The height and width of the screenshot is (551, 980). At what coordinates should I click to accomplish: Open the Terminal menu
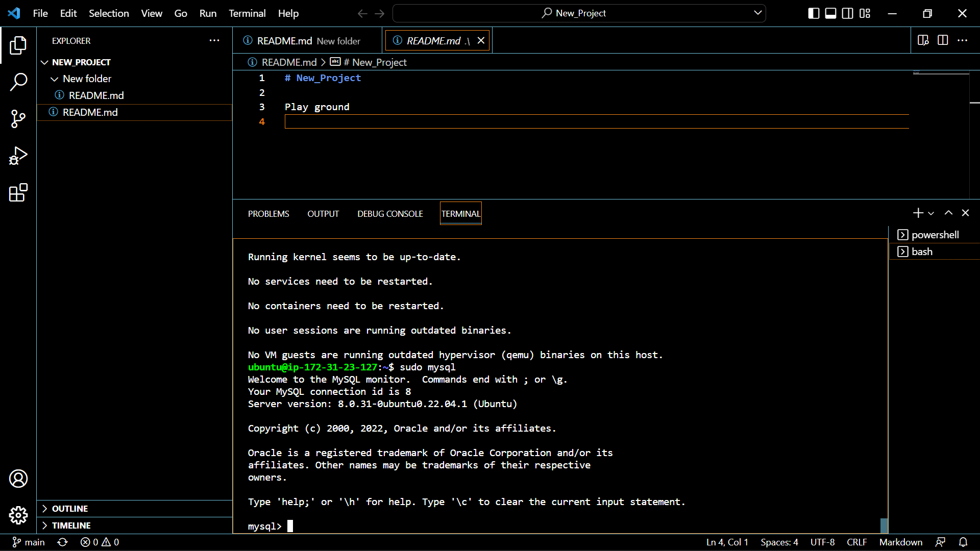[x=247, y=13]
